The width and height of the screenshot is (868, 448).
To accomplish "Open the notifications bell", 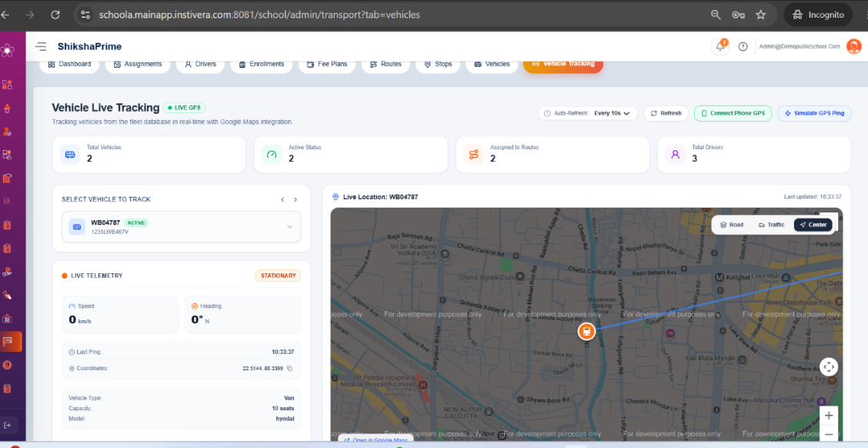I will click(x=720, y=46).
